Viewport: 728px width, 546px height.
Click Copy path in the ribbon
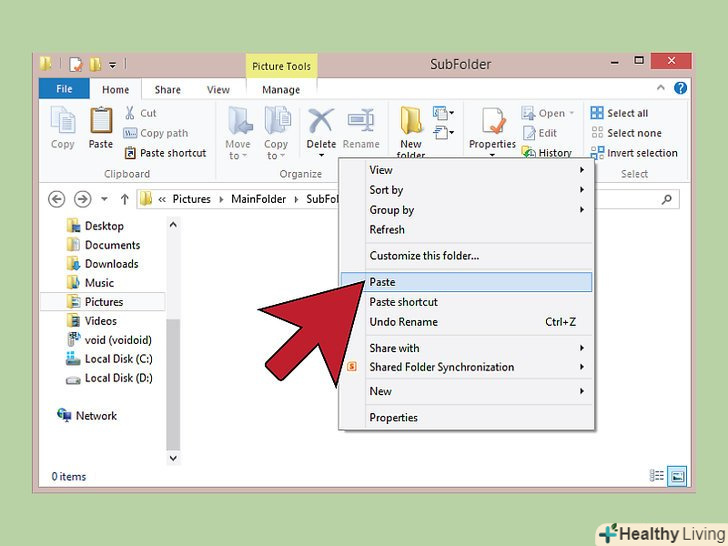[156, 133]
